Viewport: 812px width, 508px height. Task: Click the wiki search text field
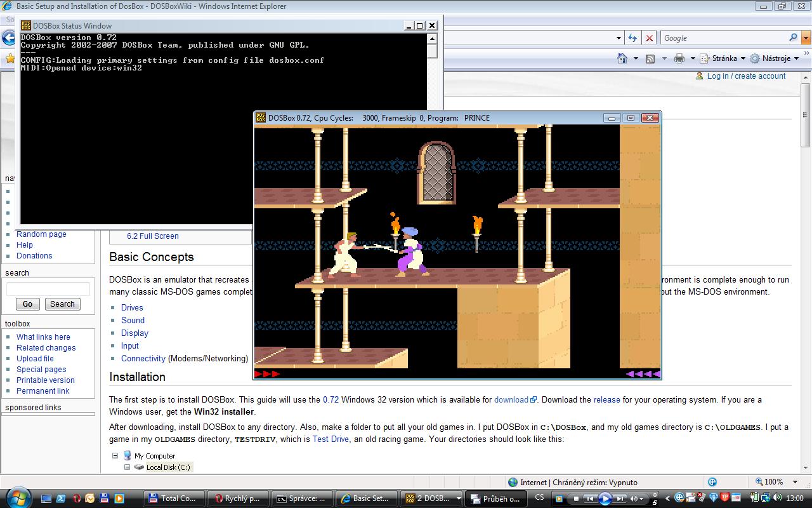tap(48, 290)
